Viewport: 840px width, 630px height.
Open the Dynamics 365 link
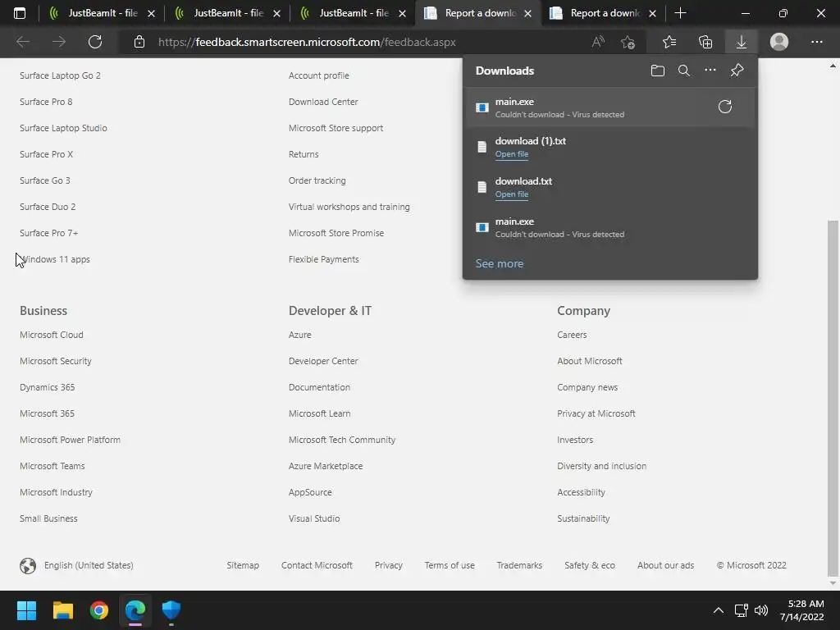[47, 387]
